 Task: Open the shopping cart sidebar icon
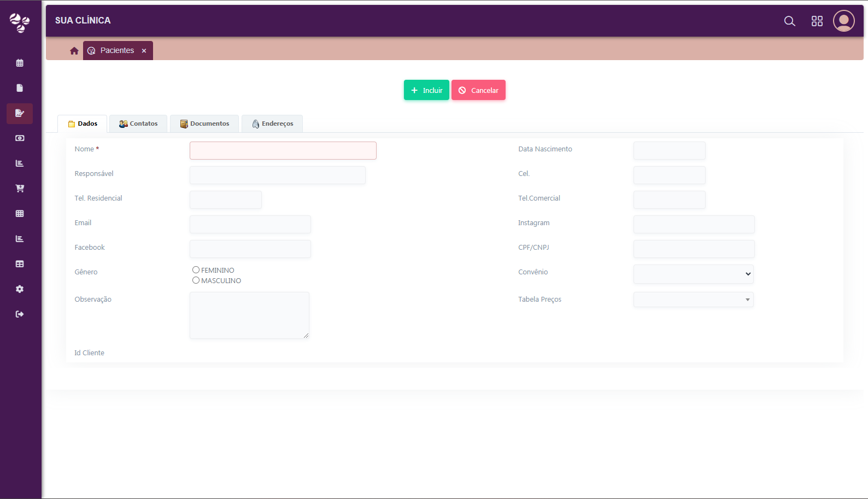coord(20,189)
